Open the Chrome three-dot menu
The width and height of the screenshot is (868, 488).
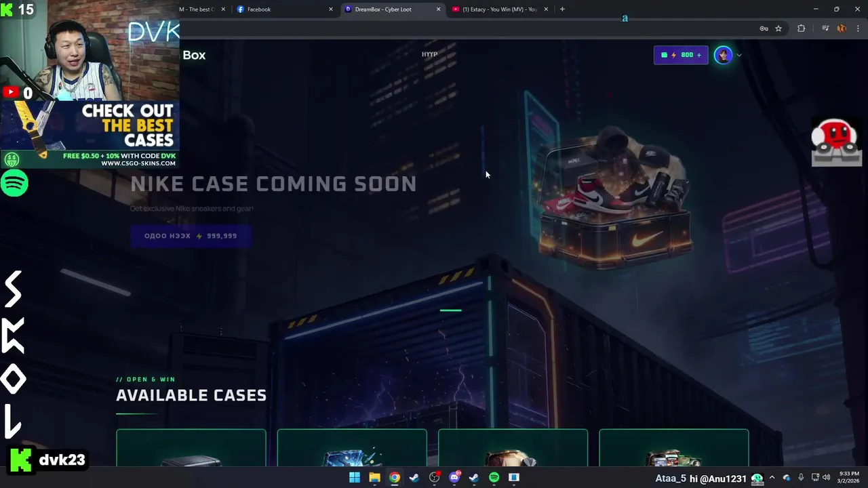click(859, 28)
